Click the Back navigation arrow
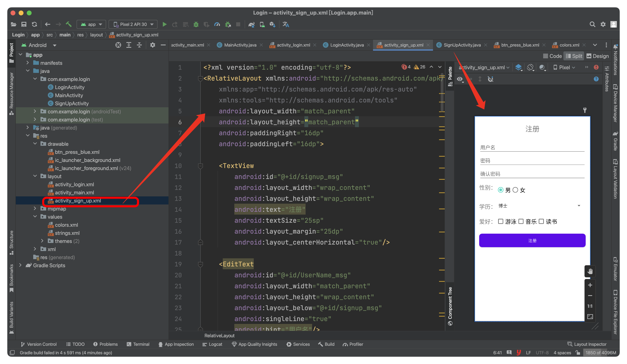The width and height of the screenshot is (627, 364). pyautogui.click(x=48, y=24)
